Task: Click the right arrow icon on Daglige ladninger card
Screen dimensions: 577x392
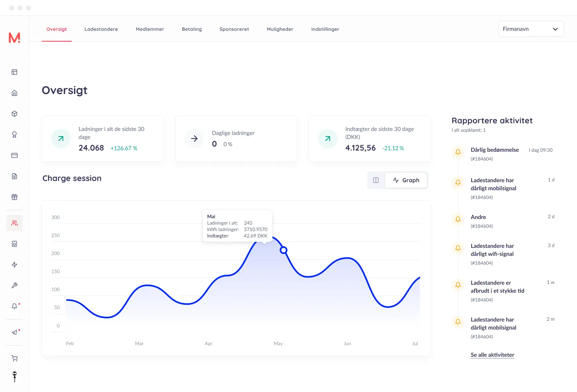Action: [x=194, y=139]
